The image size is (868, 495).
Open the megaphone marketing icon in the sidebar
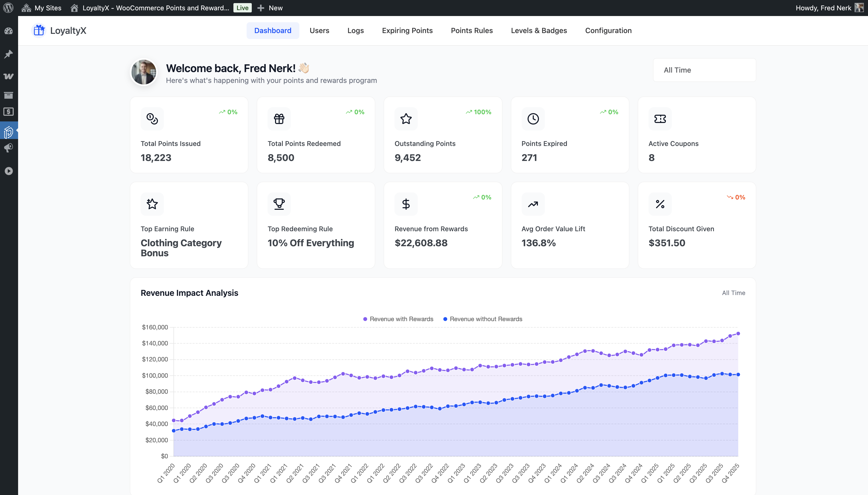tap(9, 148)
